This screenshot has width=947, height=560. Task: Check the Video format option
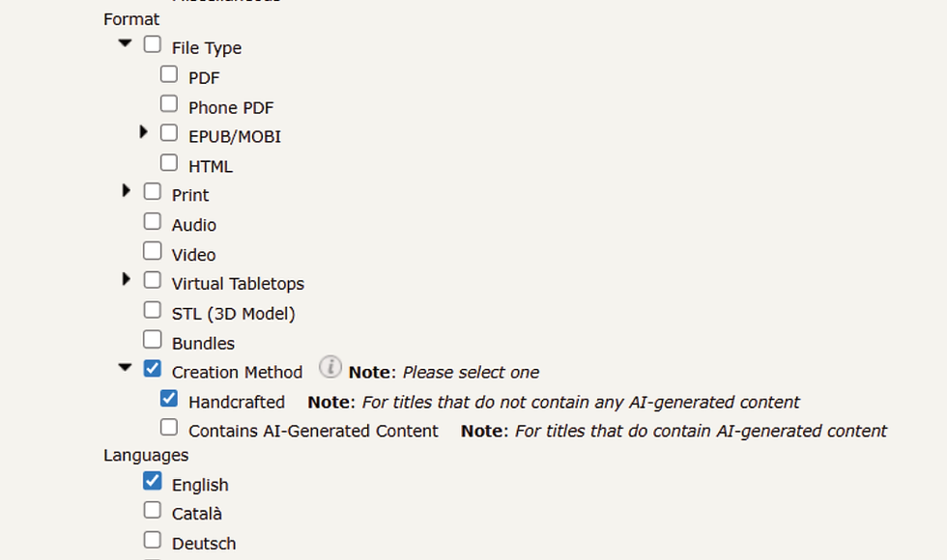point(153,251)
